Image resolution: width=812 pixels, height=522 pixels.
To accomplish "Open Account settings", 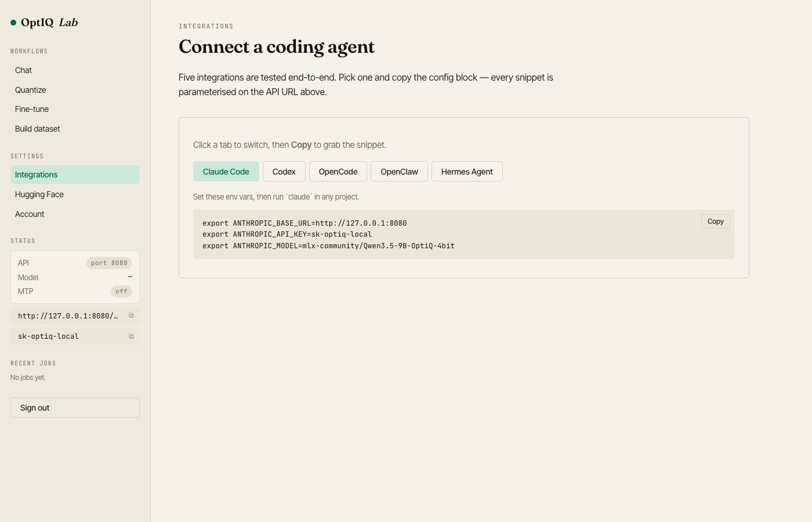I will pos(75,214).
